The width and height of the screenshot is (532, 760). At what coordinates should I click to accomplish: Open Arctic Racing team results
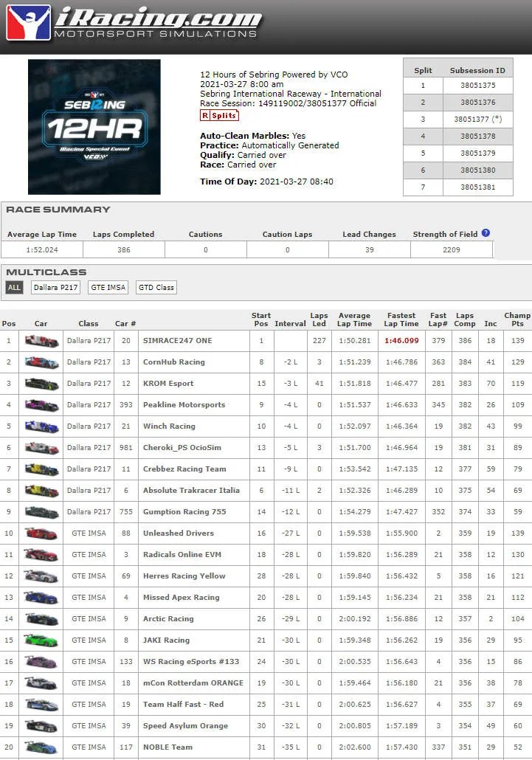point(168,618)
